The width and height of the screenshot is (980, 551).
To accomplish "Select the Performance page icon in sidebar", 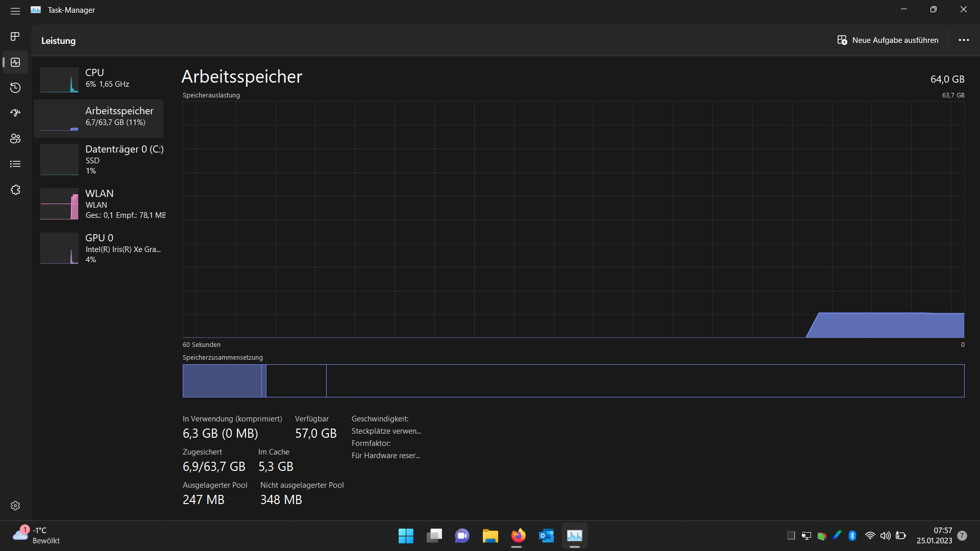I will pos(15,62).
